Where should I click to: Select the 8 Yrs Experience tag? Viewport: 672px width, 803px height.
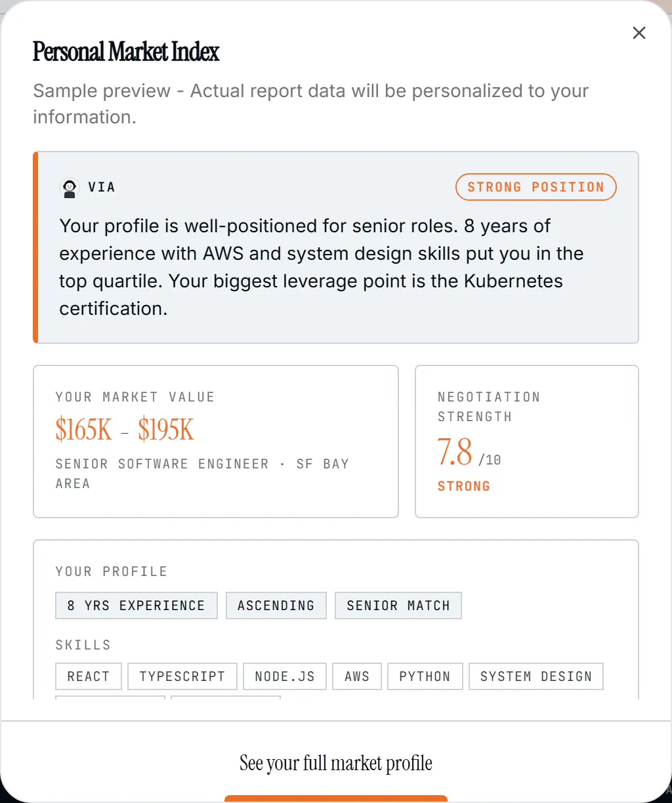pos(136,606)
